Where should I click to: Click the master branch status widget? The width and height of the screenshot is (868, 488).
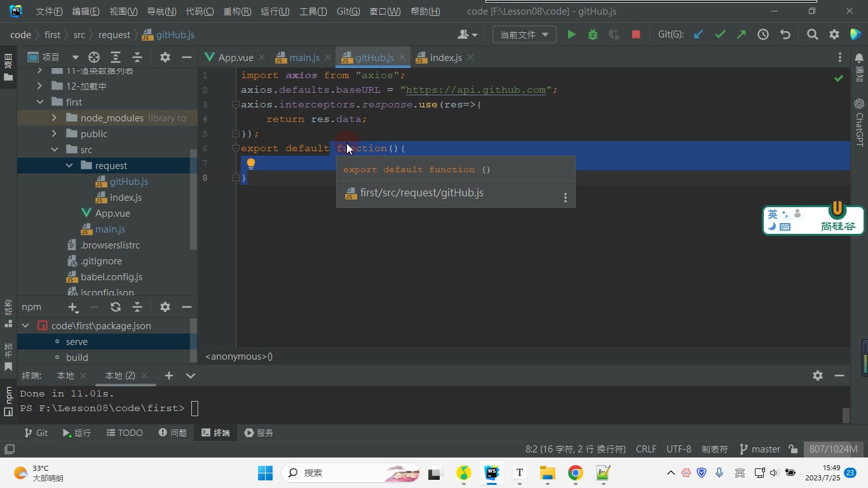click(760, 449)
